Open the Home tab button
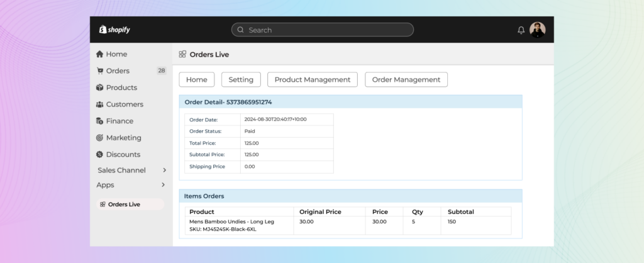 click(x=197, y=80)
